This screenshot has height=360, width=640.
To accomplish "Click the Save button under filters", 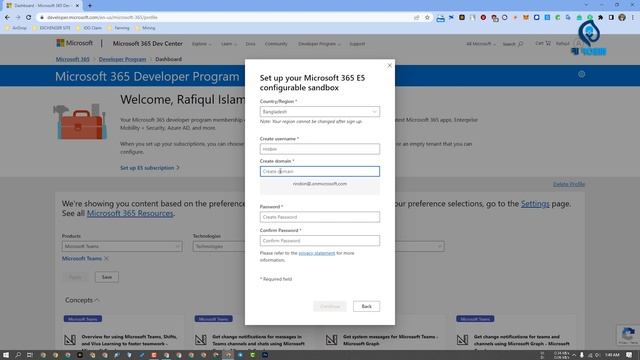I will pyautogui.click(x=107, y=277).
